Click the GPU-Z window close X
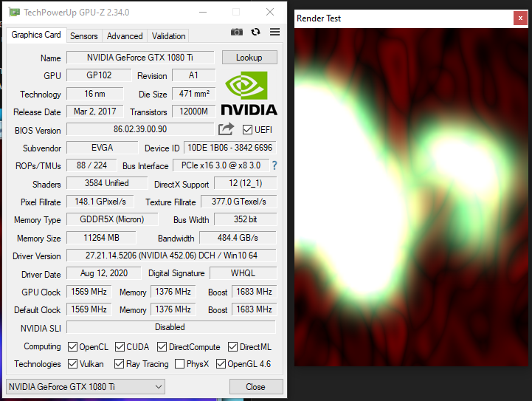Screen dimensions: 532x401 (270, 13)
